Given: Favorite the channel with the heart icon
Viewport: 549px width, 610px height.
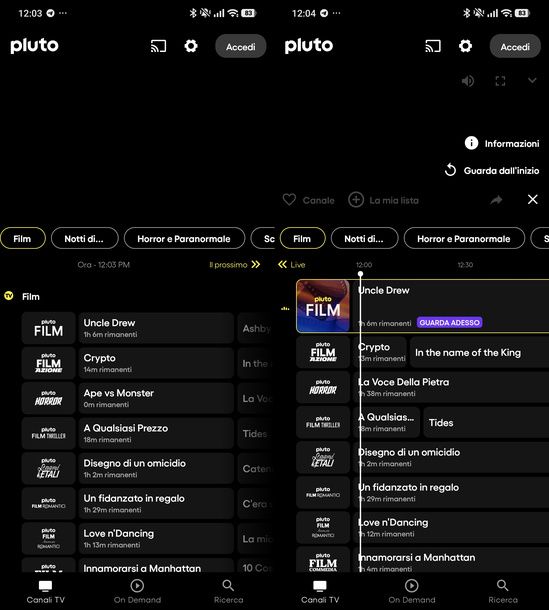Looking at the screenshot, I should point(289,200).
